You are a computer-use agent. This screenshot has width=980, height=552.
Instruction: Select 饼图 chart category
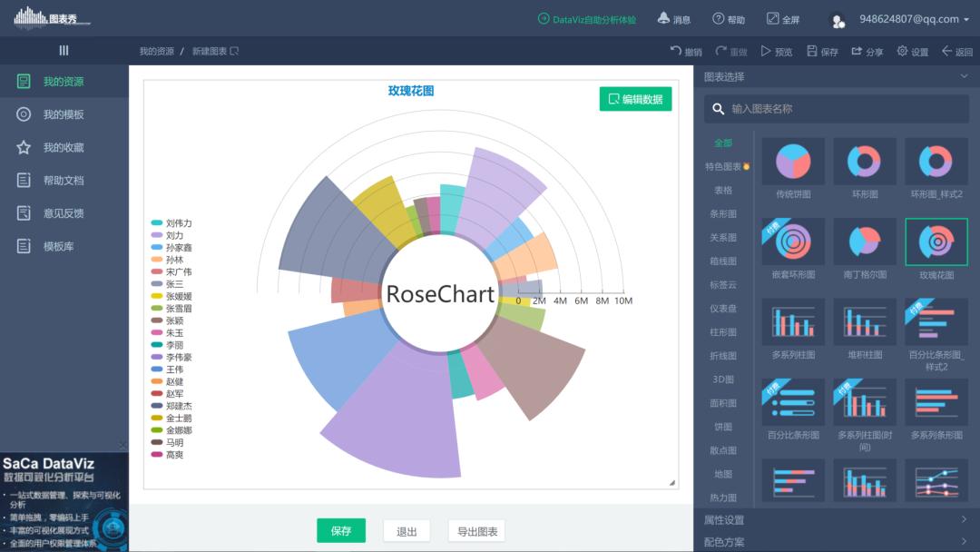(723, 427)
